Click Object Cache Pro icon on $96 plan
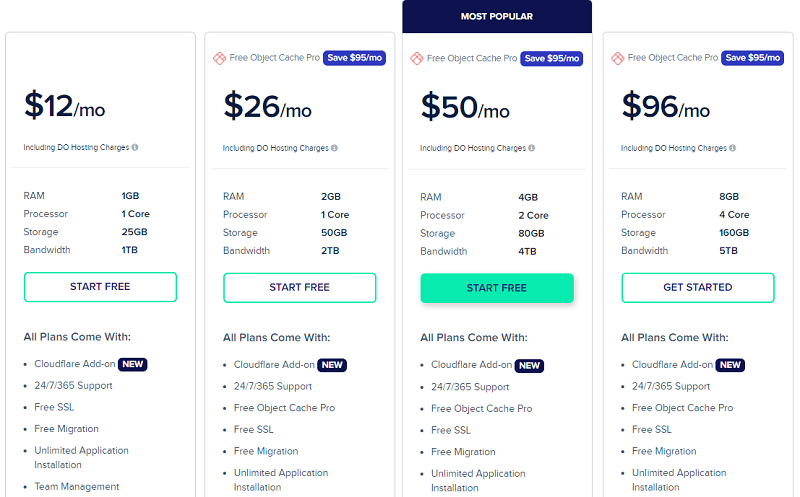This screenshot has width=800, height=497. pyautogui.click(x=618, y=58)
